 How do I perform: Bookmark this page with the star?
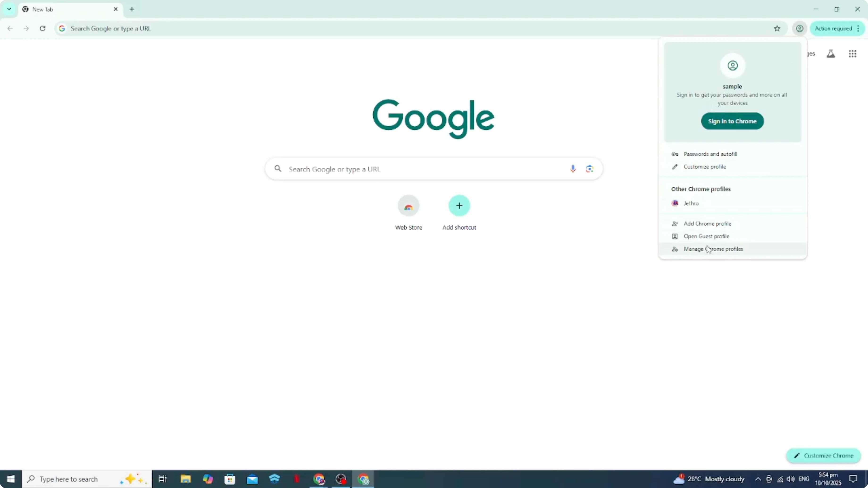(777, 28)
